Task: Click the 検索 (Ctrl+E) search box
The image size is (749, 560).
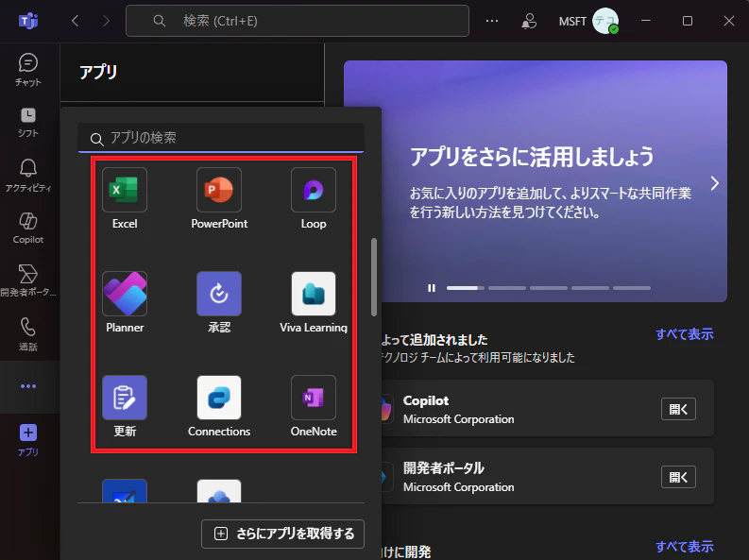Action: pyautogui.click(x=298, y=21)
